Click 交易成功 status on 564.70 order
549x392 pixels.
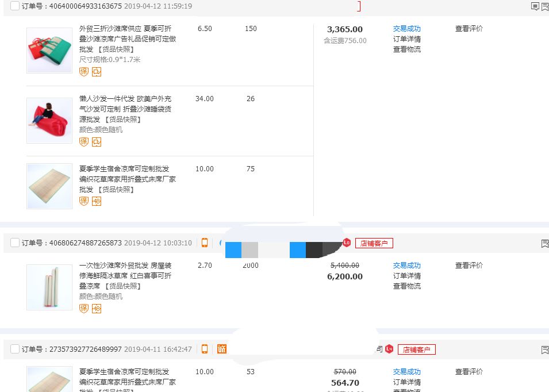point(406,372)
